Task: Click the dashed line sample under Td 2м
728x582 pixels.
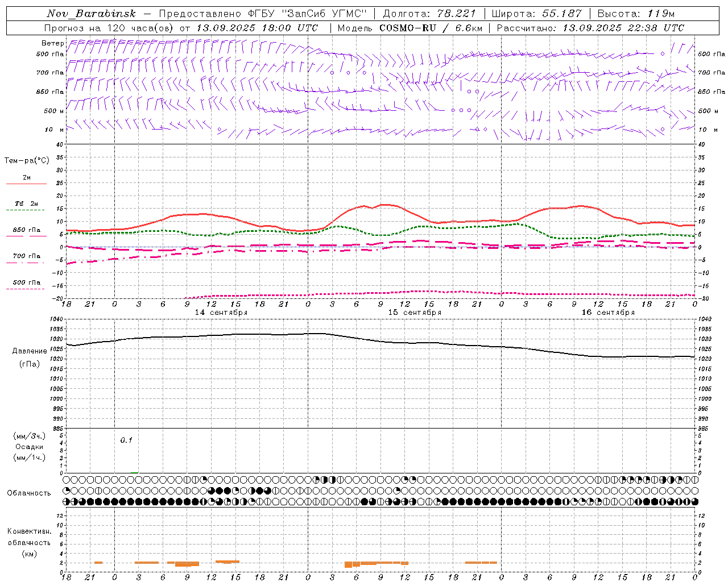Action: point(26,210)
